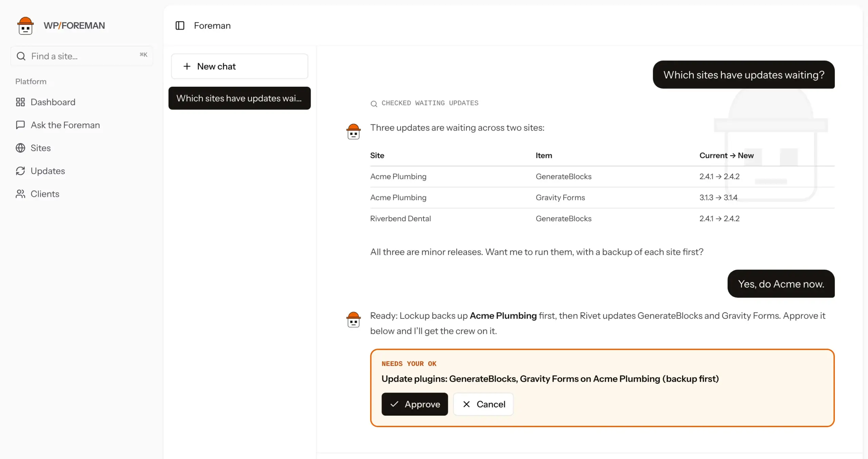Viewport: 868px width, 459px height.
Task: Click the search magnifier icon in Find a site
Action: coord(21,56)
